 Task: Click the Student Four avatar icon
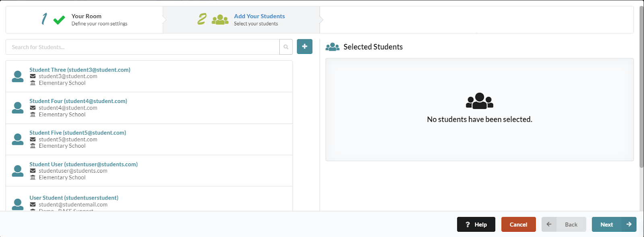[18, 108]
